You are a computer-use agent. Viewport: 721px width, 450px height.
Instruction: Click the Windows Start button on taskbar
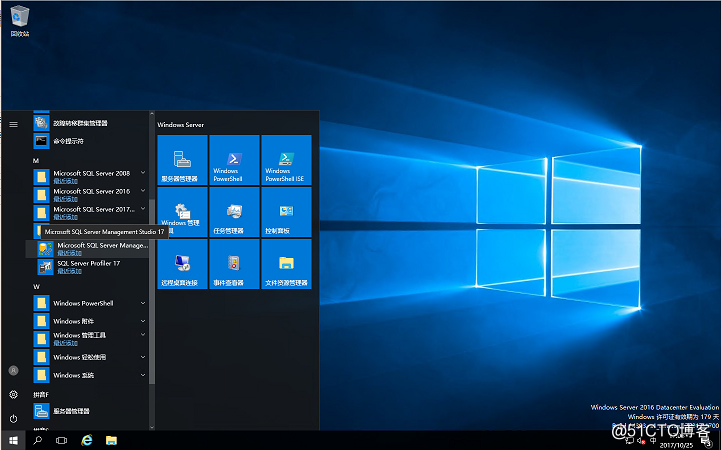(x=13, y=440)
